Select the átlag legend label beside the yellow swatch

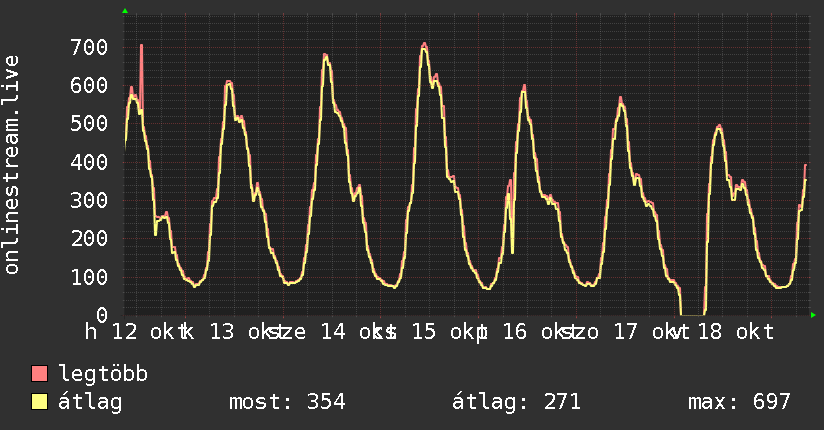click(90, 402)
